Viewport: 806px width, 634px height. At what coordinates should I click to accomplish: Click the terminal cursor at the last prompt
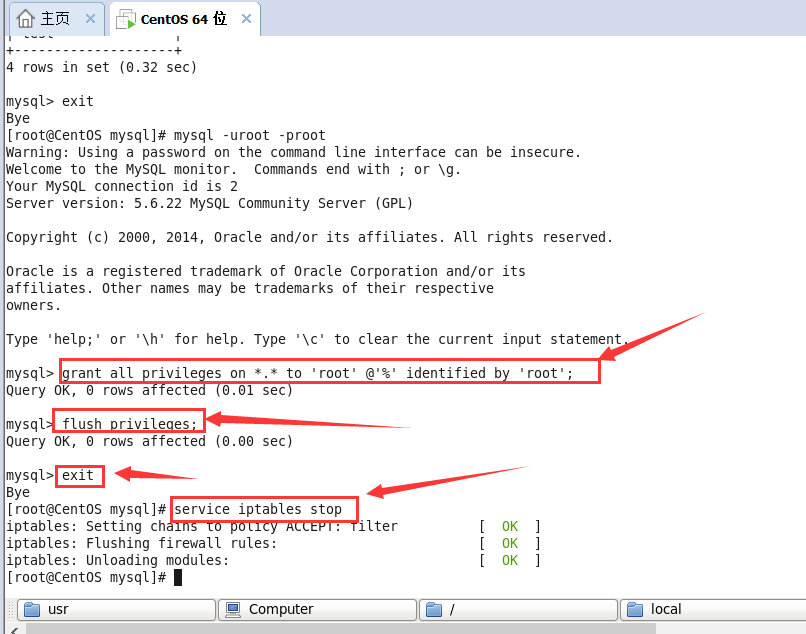coord(178,577)
